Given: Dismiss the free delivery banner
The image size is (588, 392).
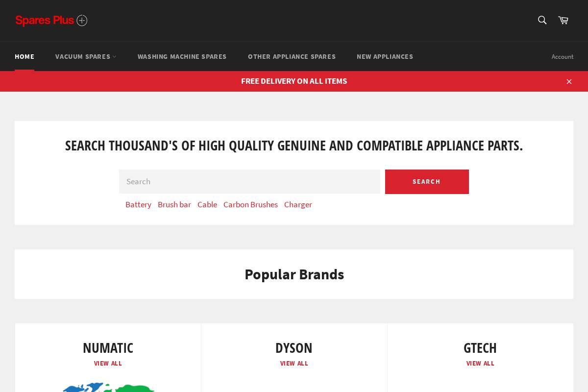Looking at the screenshot, I should [x=569, y=81].
